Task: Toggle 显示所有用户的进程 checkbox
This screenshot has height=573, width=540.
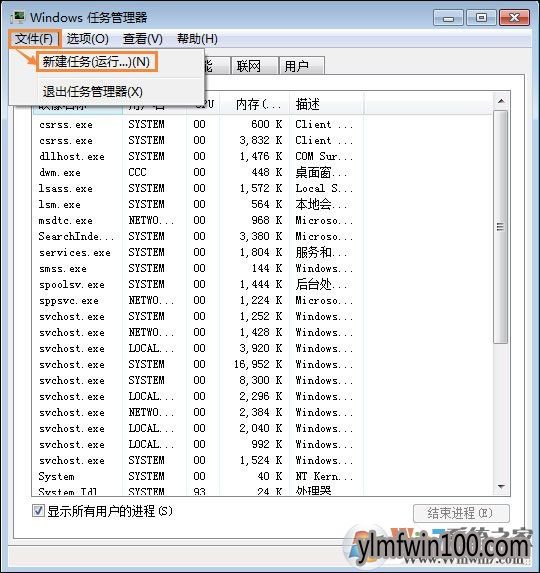Action: point(38,511)
